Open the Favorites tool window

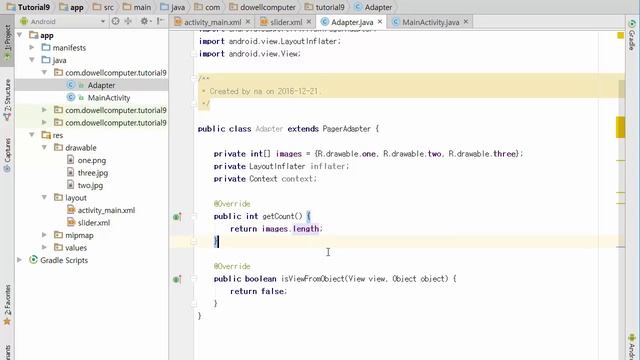(x=7, y=304)
